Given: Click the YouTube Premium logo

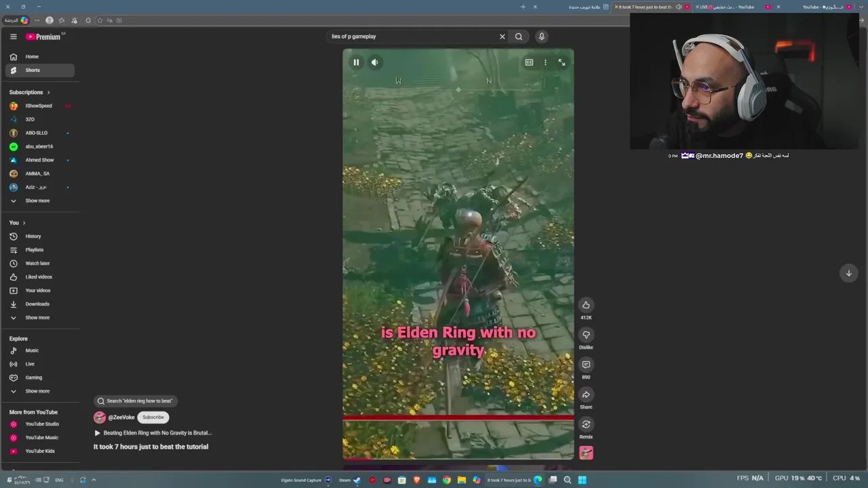Looking at the screenshot, I should [x=45, y=37].
